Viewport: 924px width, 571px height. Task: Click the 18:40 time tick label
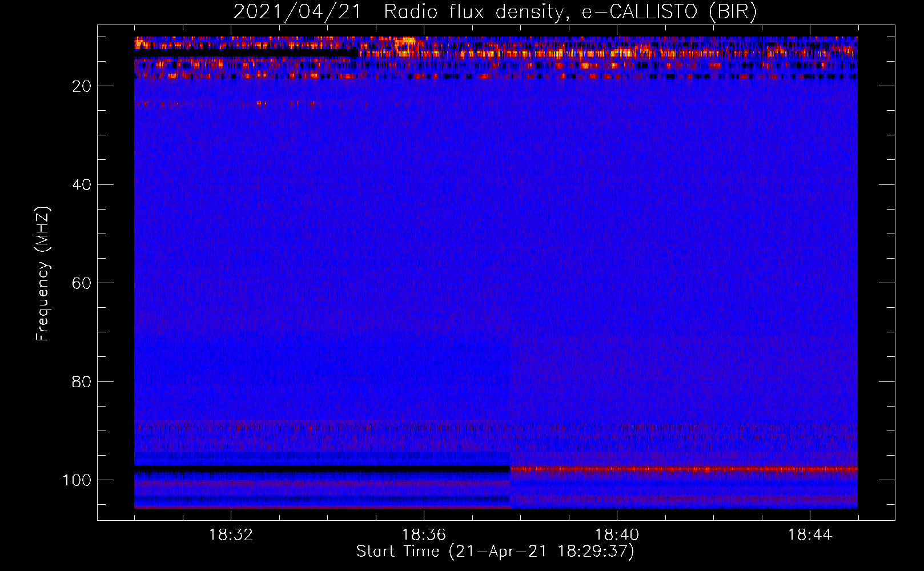point(617,535)
